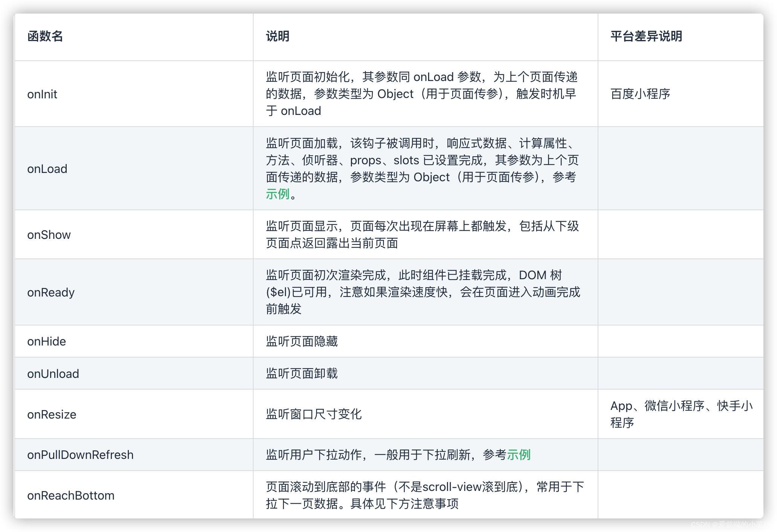The width and height of the screenshot is (777, 532).
Task: Select the onLoad function name cell
Action: (47, 169)
